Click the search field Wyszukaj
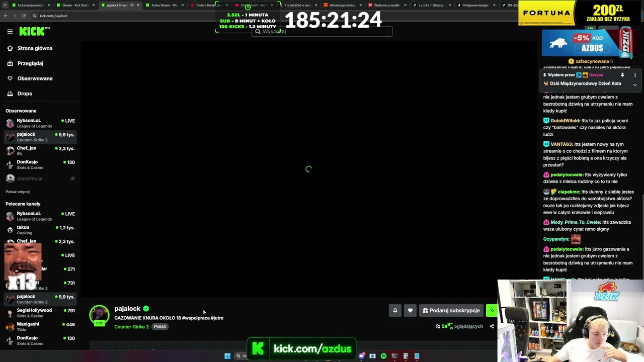Viewport: 644px width, 362px height. click(322, 31)
